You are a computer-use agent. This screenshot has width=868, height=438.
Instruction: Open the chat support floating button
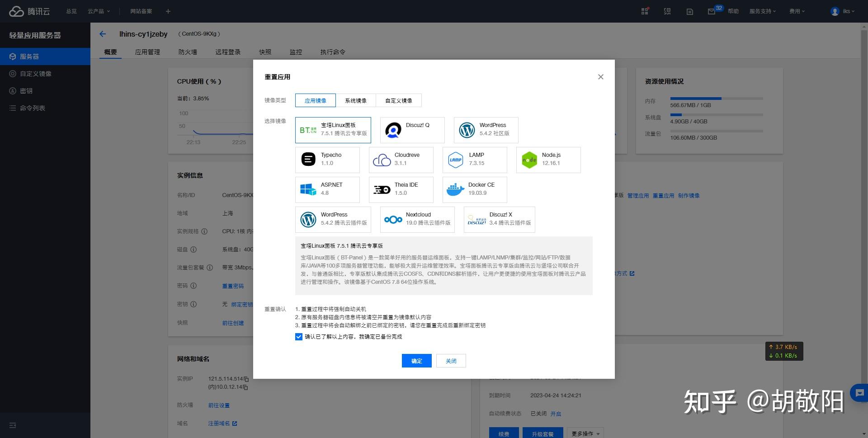[859, 393]
